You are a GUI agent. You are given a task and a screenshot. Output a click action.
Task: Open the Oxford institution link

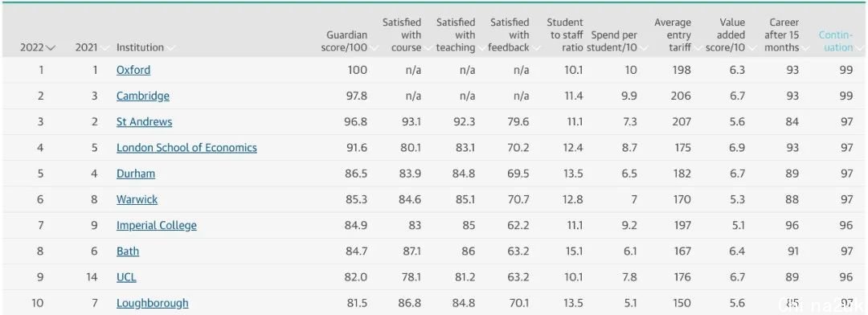click(133, 70)
